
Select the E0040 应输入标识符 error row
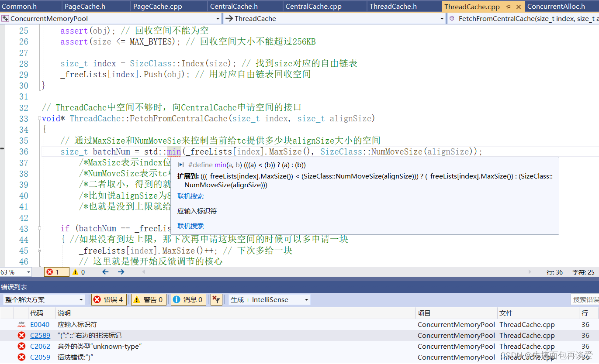[x=299, y=325]
